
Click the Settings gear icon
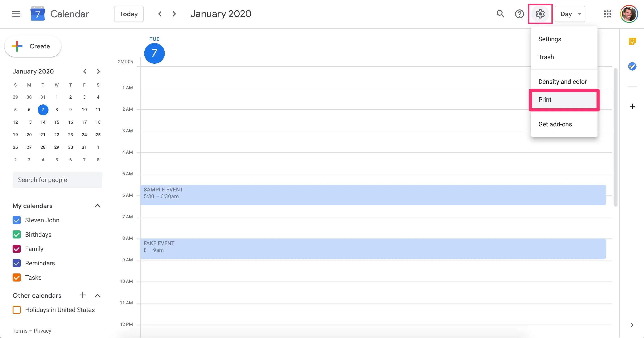(x=540, y=14)
